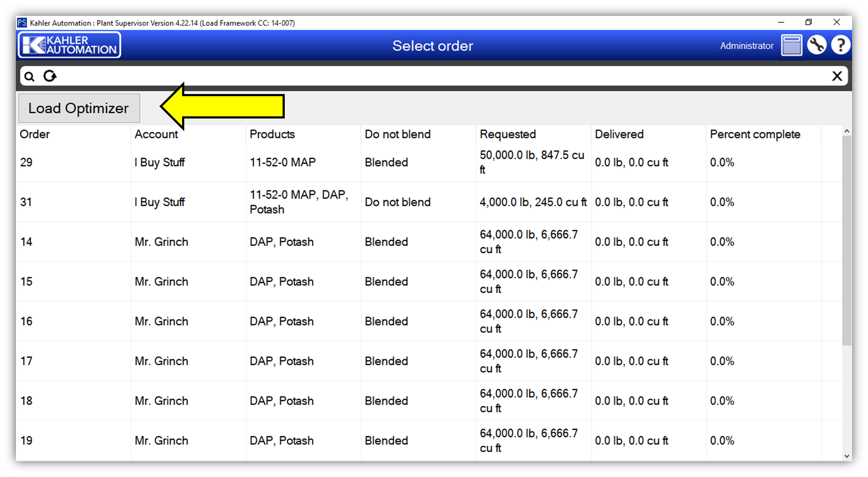Sort by the Percent complete column header
Screen dimensions: 868x477
click(x=755, y=134)
